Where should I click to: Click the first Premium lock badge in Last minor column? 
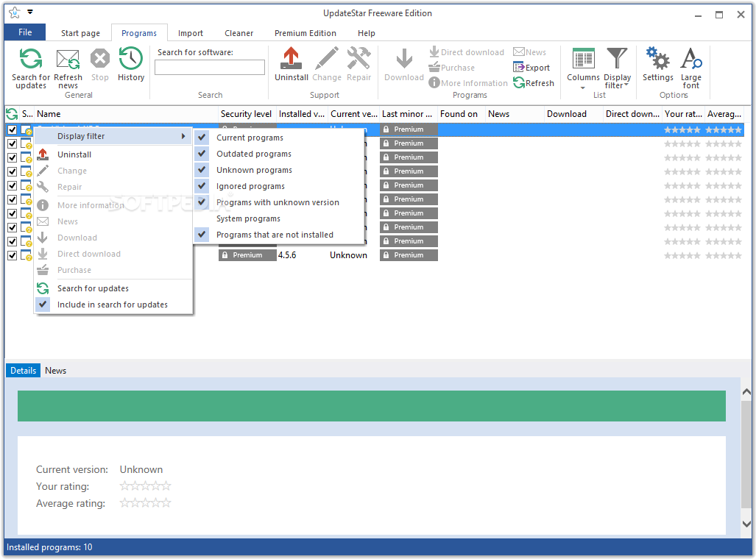(409, 129)
